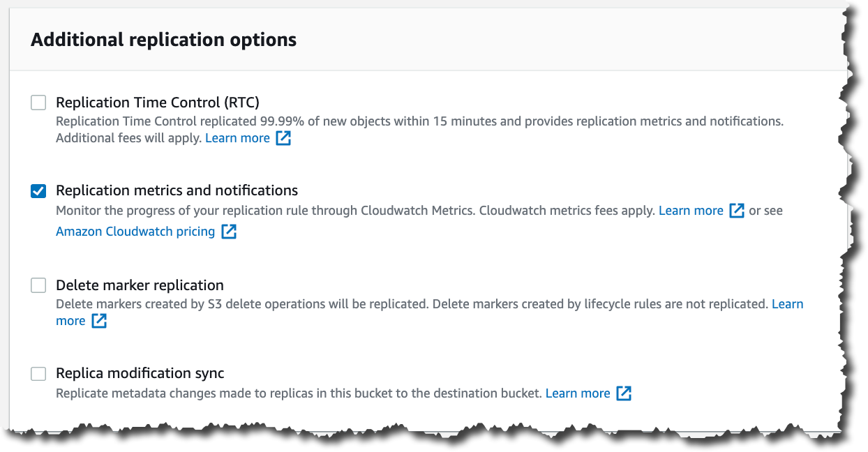
Task: Click external-link icon after metrics Learn more
Action: coord(737,211)
